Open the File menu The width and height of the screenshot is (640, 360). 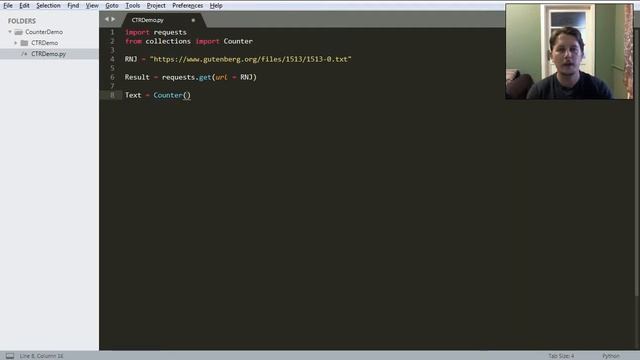(x=8, y=6)
